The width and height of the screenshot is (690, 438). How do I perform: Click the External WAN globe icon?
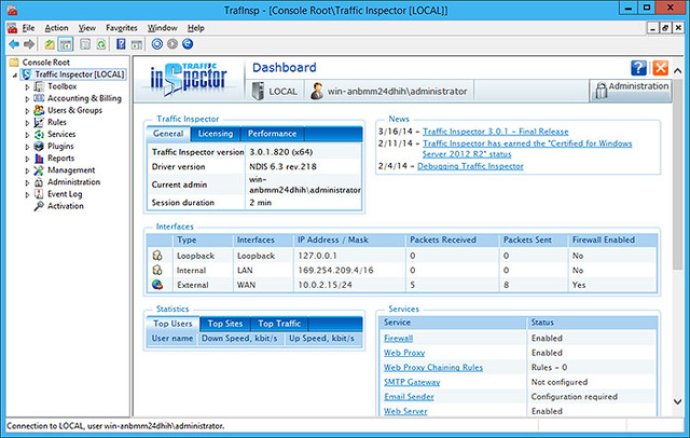click(157, 284)
